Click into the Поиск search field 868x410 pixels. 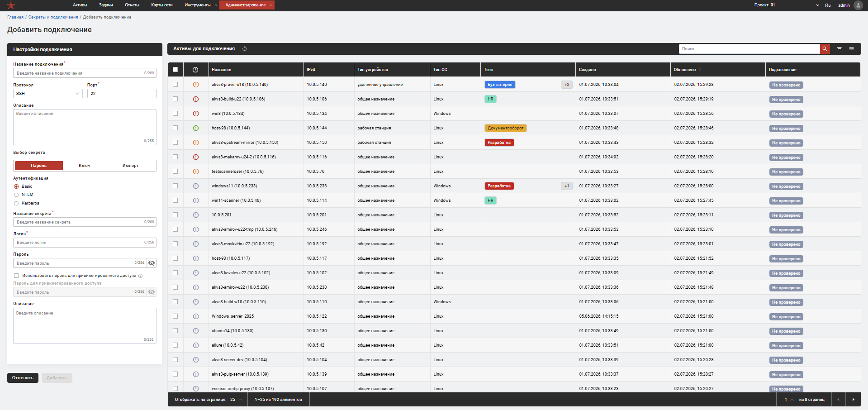749,49
